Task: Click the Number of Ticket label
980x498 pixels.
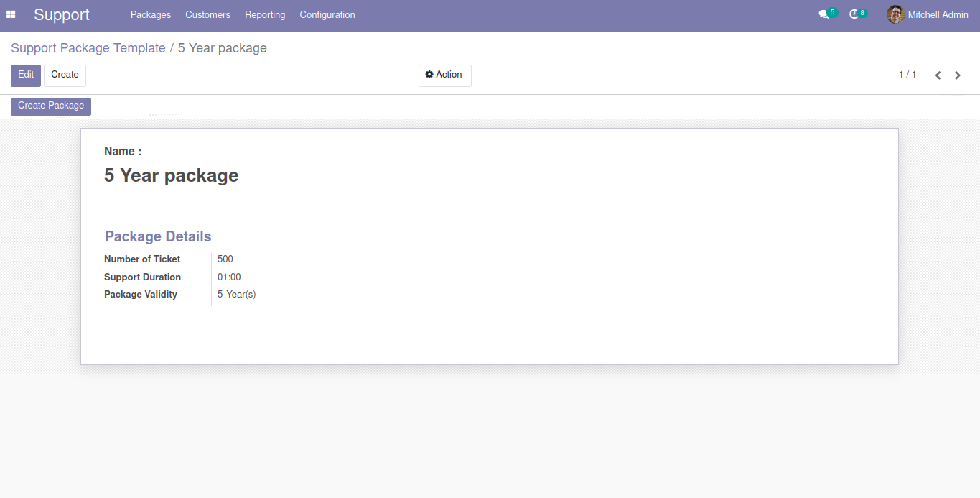Action: [x=142, y=259]
